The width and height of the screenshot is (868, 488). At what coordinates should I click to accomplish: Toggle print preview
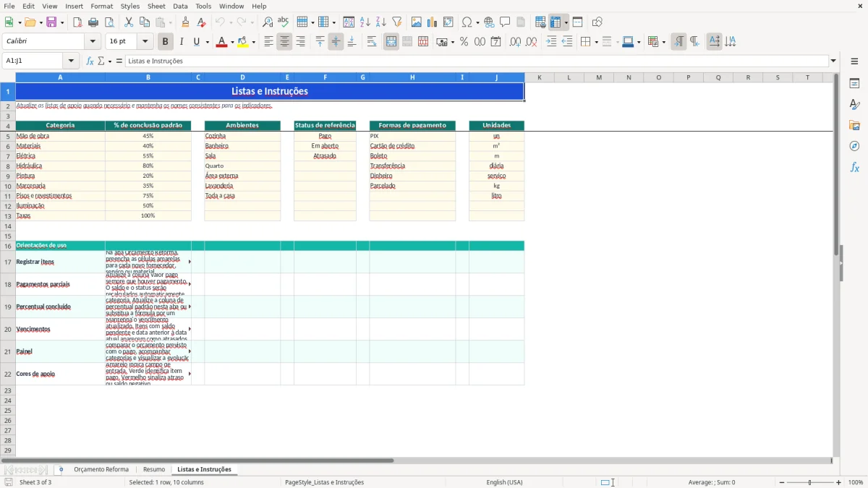click(109, 22)
